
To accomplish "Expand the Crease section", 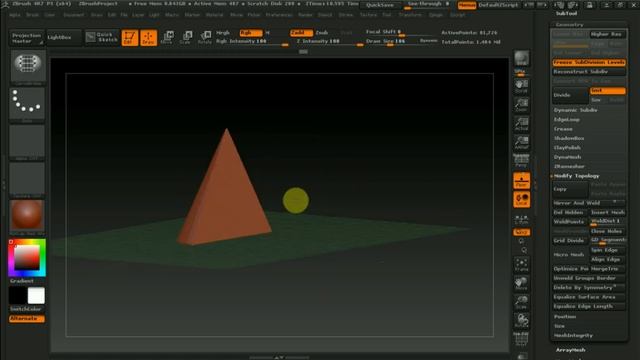I will point(563,129).
